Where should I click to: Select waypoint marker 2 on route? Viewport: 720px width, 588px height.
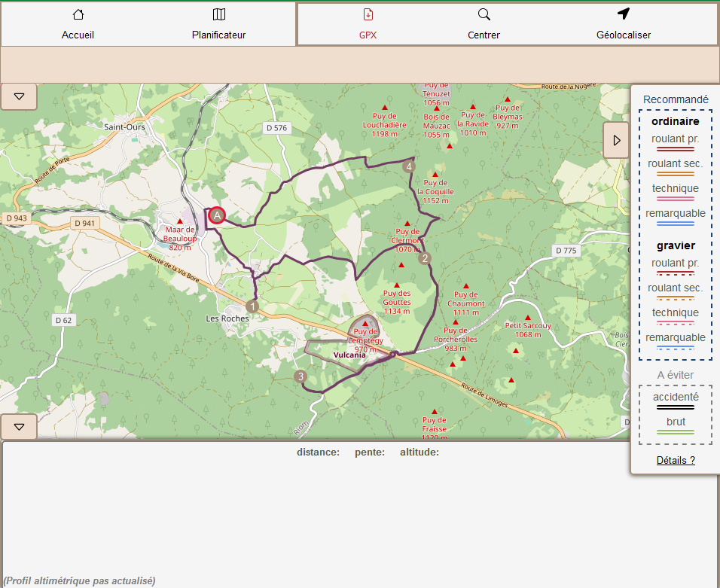[x=425, y=258]
